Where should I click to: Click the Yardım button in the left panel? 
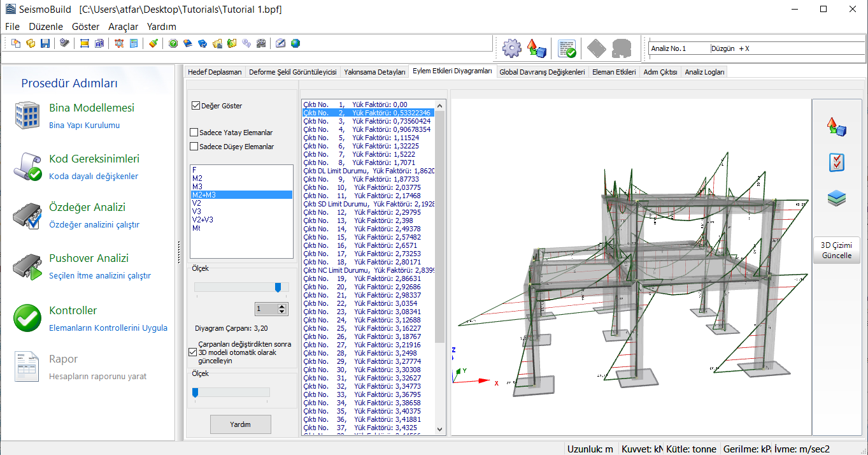(x=240, y=424)
